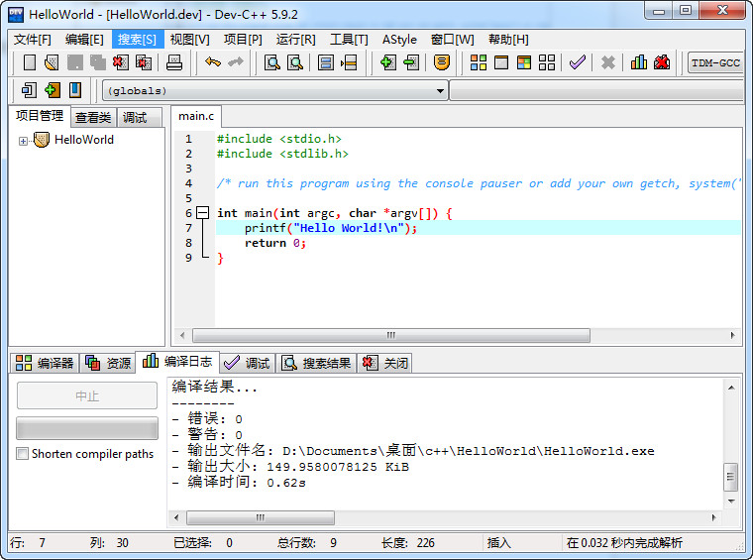Expand the HelloWorld project tree node
This screenshot has width=753, height=560.
pos(23,141)
